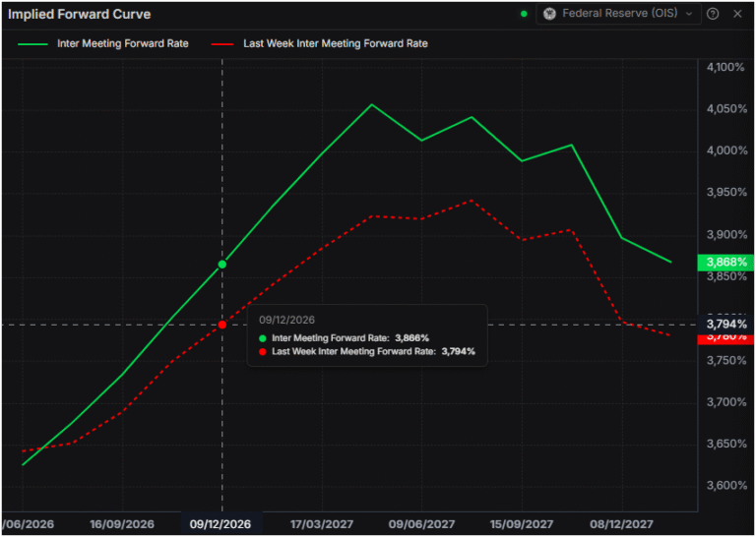The width and height of the screenshot is (756, 537).
Task: Click the 3,600% y-axis label
Action: [x=725, y=486]
